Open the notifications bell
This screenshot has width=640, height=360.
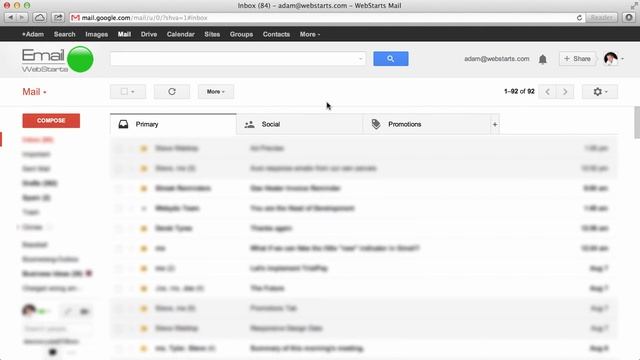click(542, 59)
